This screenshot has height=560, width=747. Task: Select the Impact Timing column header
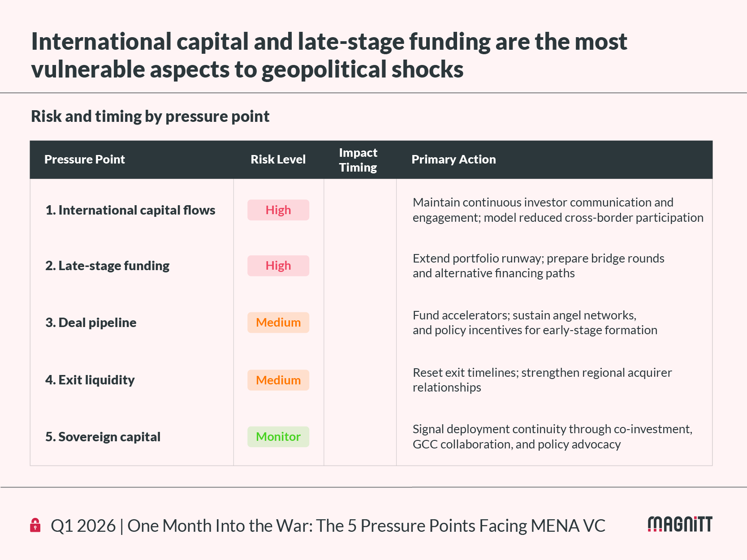click(358, 160)
